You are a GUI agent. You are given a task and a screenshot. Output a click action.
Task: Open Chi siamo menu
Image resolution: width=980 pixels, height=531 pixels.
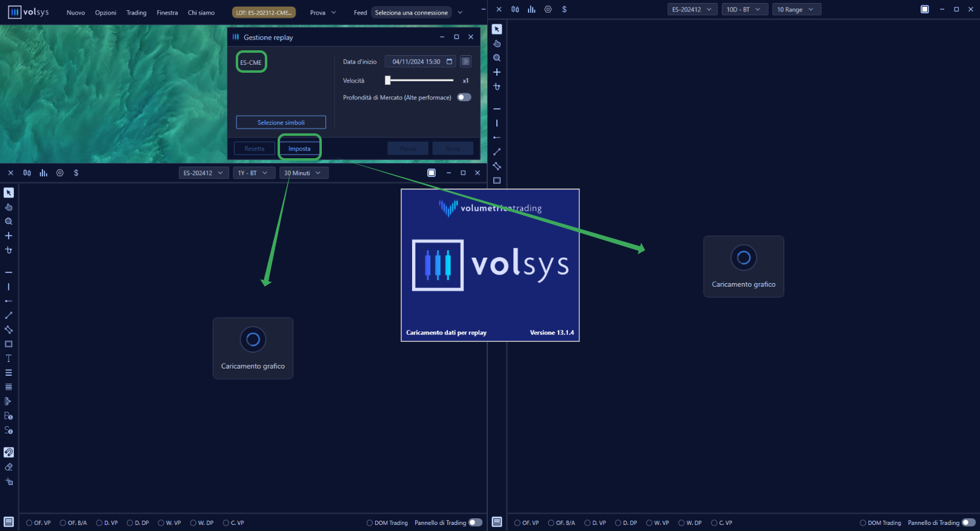pyautogui.click(x=201, y=13)
